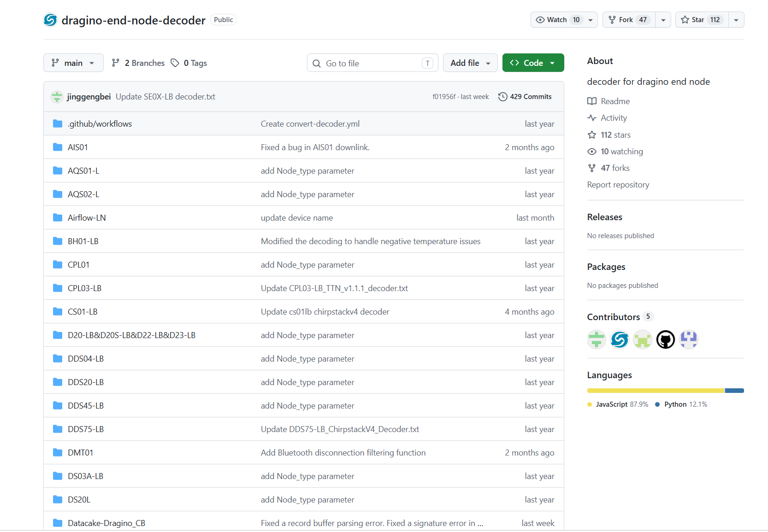Click the yellow JavaScript segment of language bar

coord(656,391)
